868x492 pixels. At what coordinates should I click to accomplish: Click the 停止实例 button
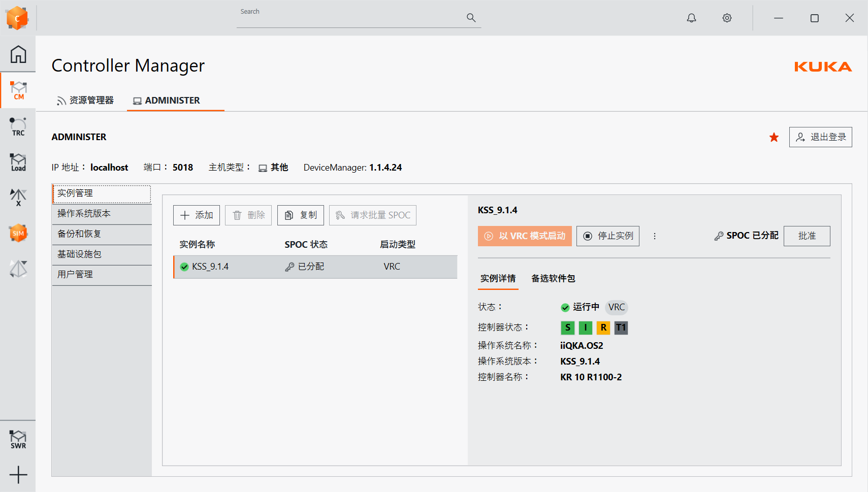(608, 236)
